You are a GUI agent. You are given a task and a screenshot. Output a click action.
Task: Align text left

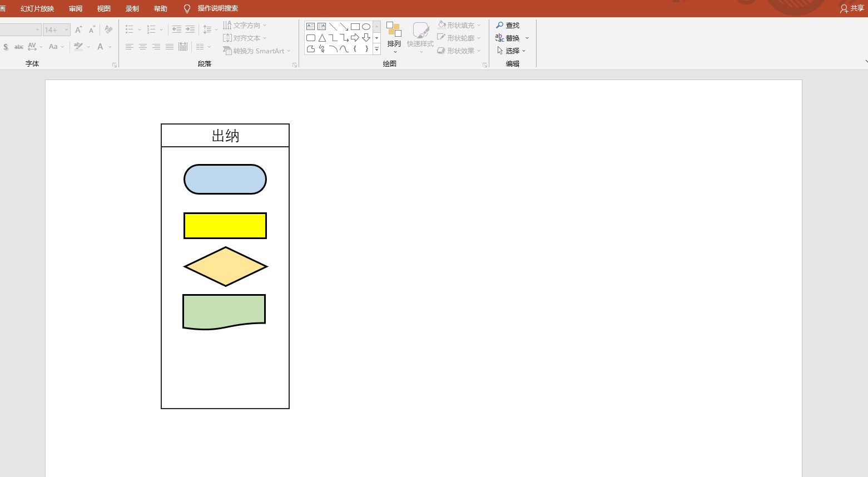tap(130, 47)
